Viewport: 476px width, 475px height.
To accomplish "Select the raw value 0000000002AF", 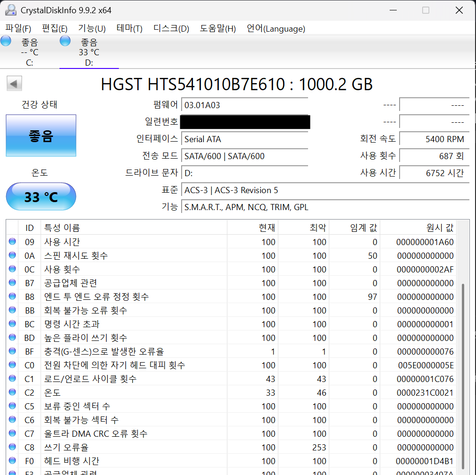I will 425,269.
